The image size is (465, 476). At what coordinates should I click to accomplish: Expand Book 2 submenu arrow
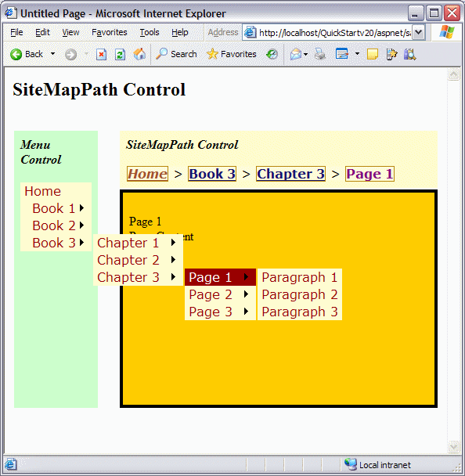coord(81,225)
